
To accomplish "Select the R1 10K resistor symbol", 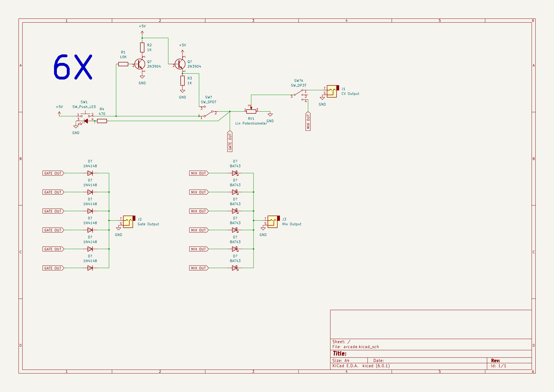I will [123, 64].
